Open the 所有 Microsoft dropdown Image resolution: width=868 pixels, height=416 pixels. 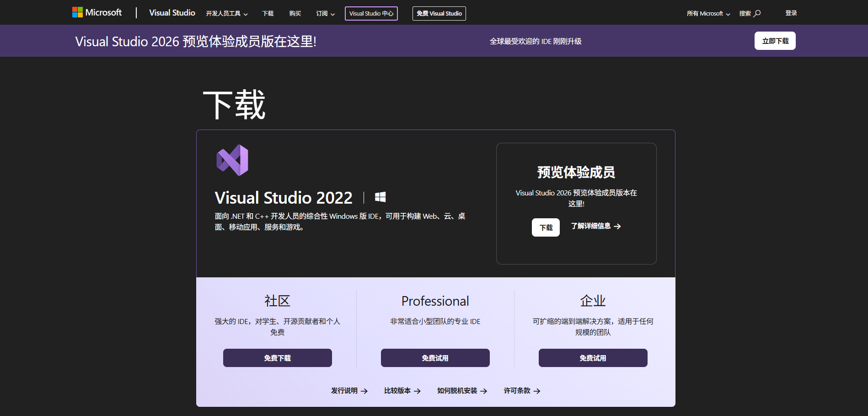point(708,13)
